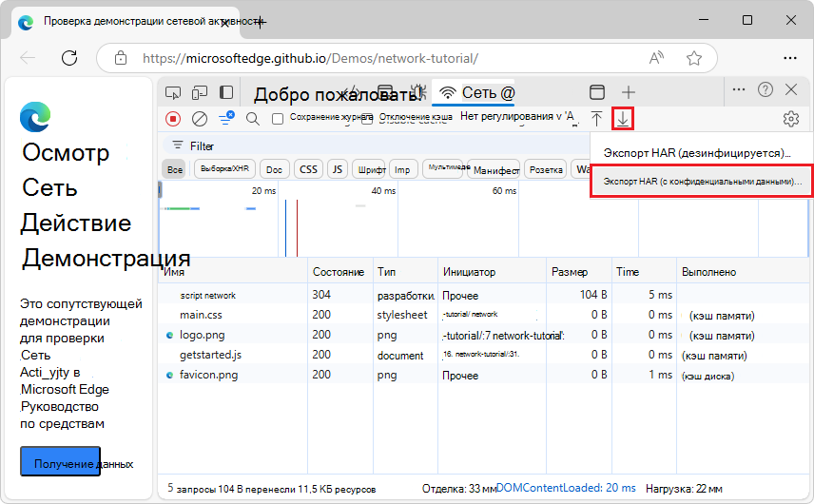Click the Read aloud icon
814x504 pixels.
pyautogui.click(x=657, y=58)
